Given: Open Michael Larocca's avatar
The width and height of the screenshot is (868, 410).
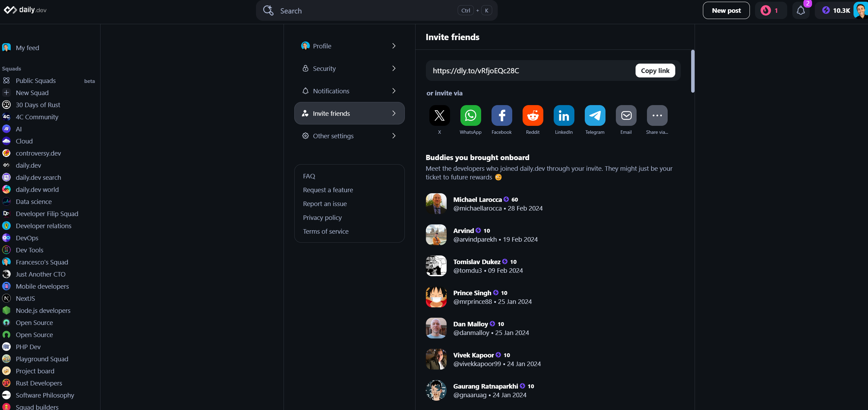Looking at the screenshot, I should coord(436,204).
